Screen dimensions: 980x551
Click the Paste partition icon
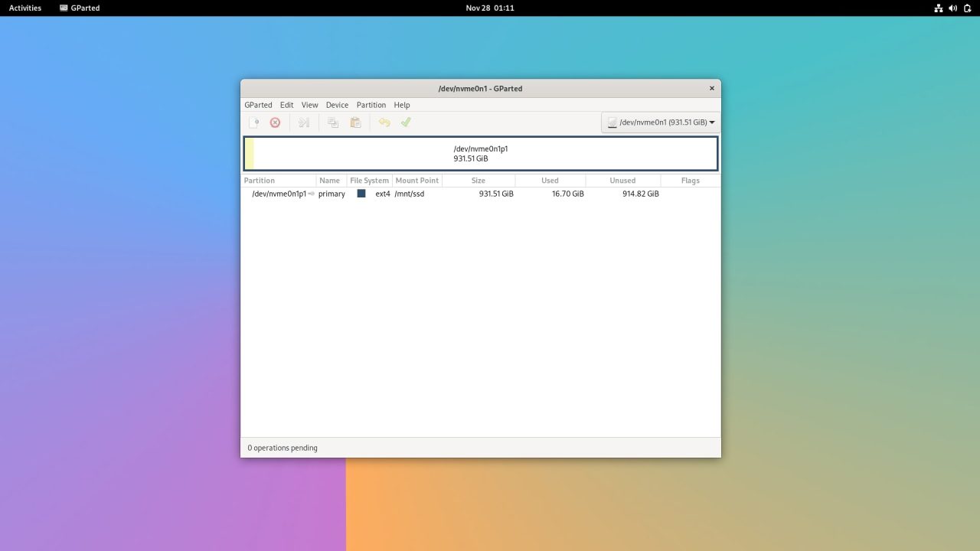[x=354, y=122]
